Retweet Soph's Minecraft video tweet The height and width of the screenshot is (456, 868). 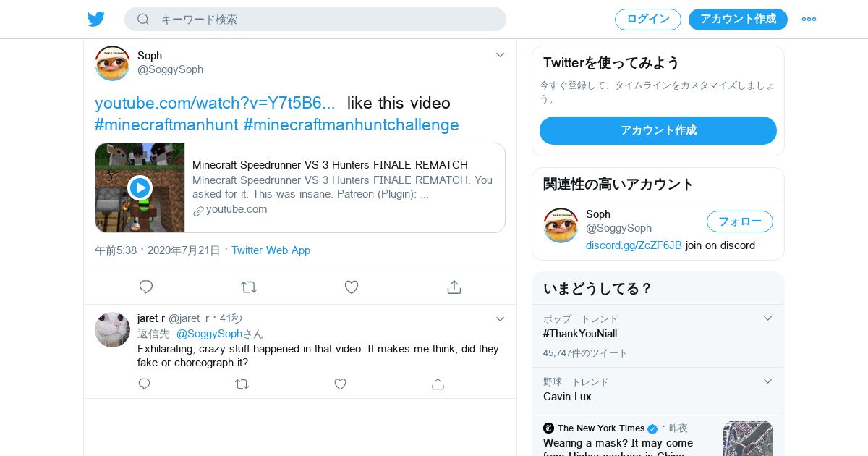(249, 287)
